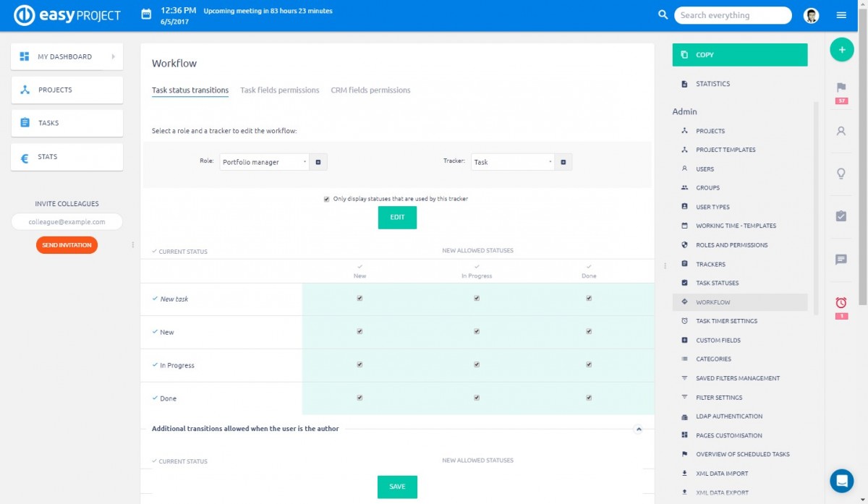This screenshot has width=868, height=504.
Task: Click COPY in the right panel
Action: pyautogui.click(x=739, y=54)
